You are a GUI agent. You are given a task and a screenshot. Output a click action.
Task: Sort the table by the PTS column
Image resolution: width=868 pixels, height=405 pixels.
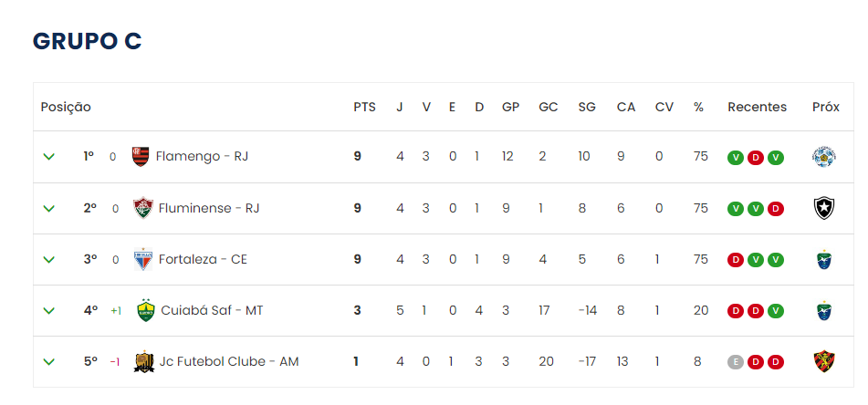364,108
